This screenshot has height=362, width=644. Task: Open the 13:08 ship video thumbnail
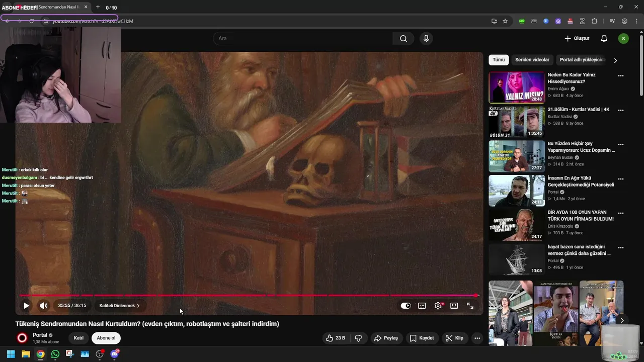517,259
